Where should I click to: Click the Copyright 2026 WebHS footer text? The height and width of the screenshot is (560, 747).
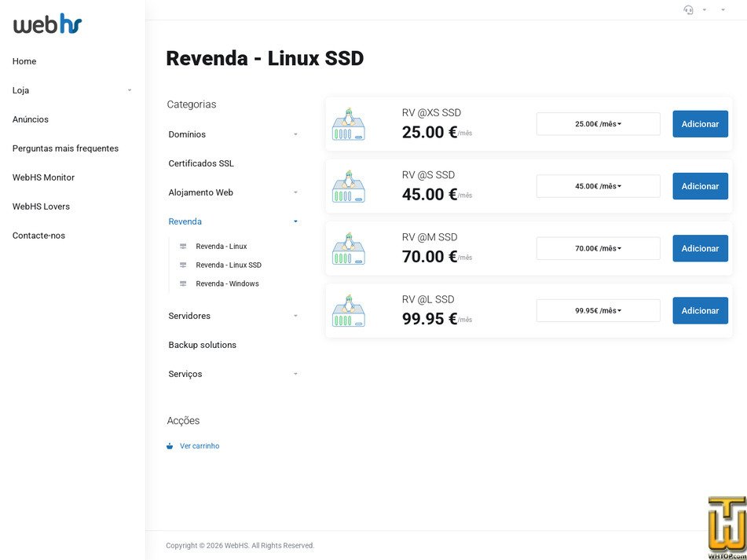[240, 546]
